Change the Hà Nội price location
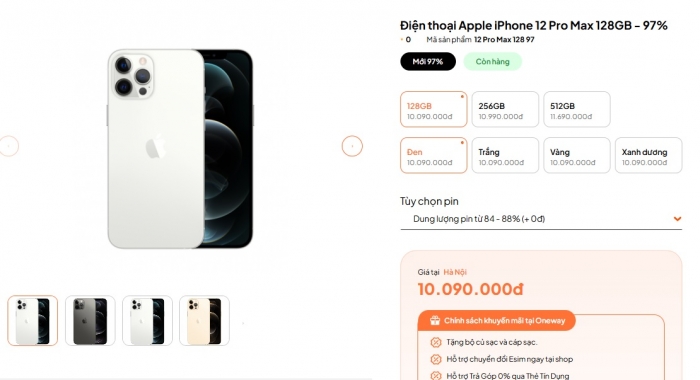Screen dimensions: 700x380 click(454, 272)
